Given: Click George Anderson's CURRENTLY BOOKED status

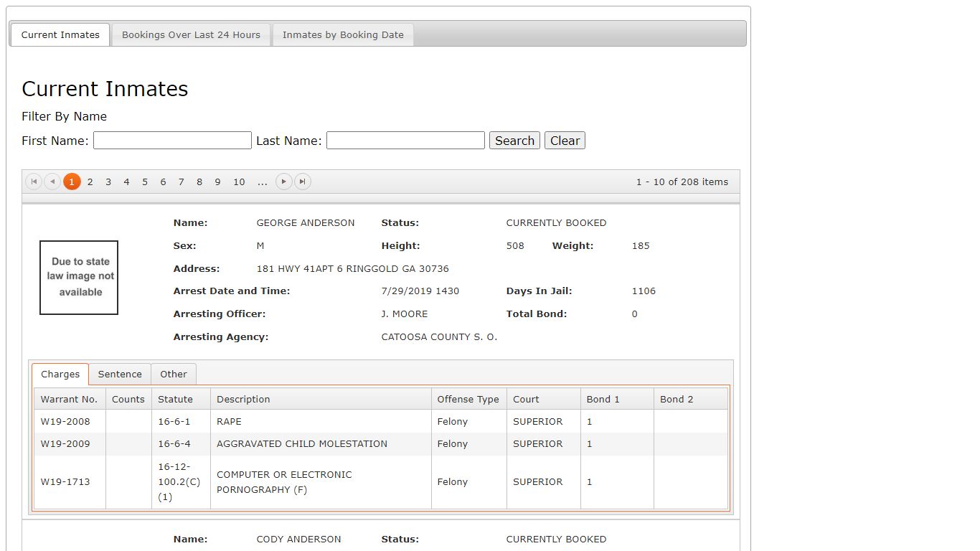Looking at the screenshot, I should coord(556,223).
